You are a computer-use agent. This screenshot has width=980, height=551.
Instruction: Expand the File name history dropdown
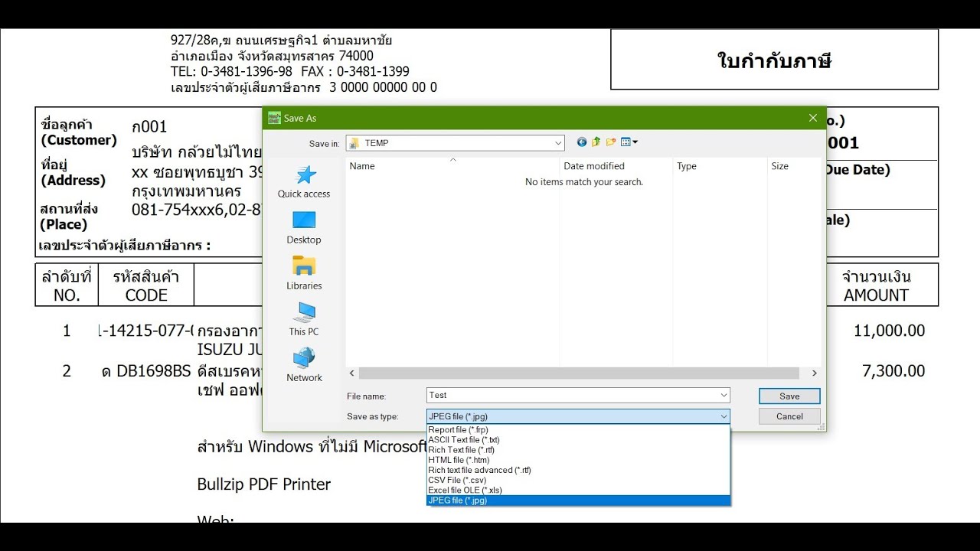point(724,395)
